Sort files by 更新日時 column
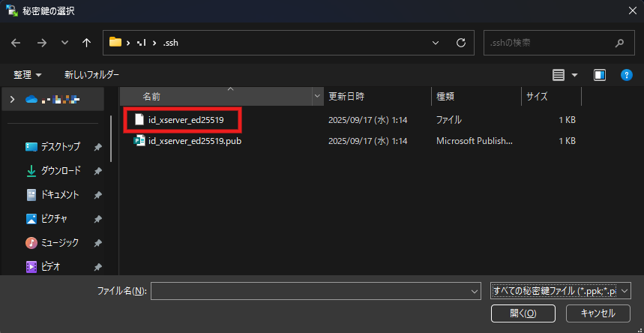This screenshot has width=644, height=333. [346, 97]
